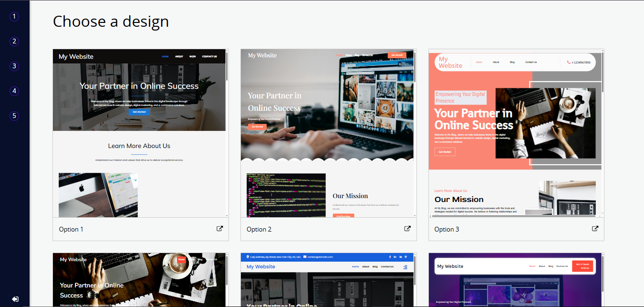Select the Option 1 label
The image size is (644, 307).
[x=71, y=229]
